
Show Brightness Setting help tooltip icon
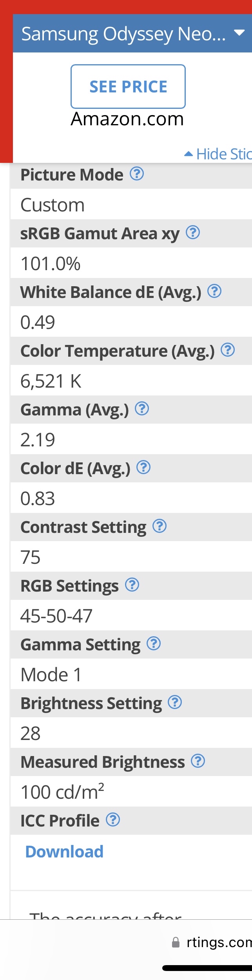coord(175,702)
